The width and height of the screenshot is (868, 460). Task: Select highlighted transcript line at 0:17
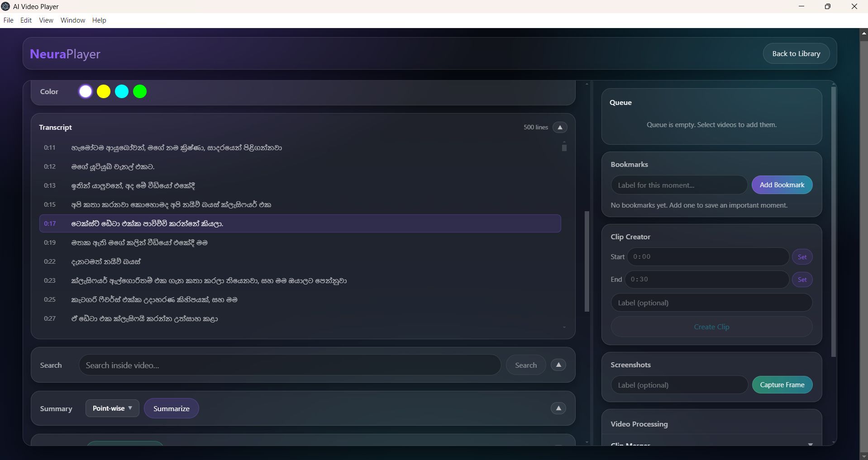coord(300,223)
